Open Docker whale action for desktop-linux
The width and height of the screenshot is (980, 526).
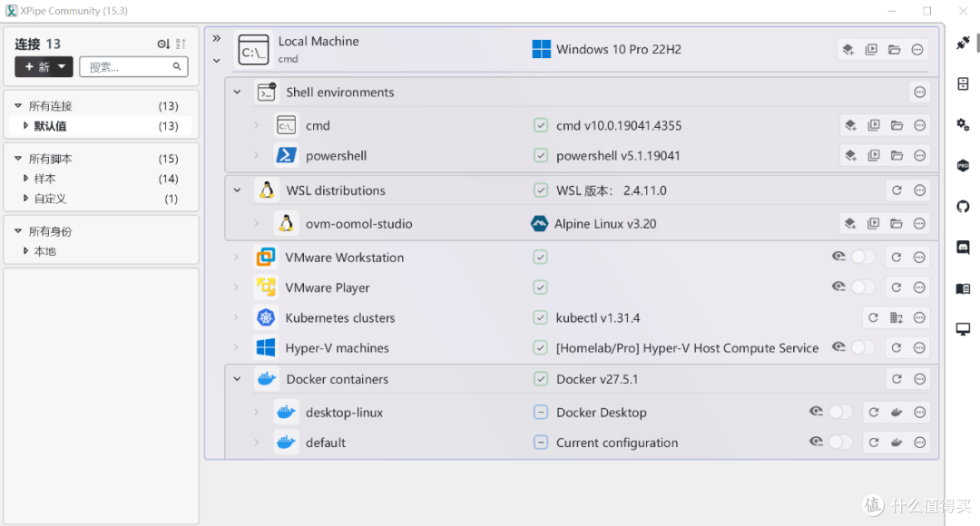point(897,413)
